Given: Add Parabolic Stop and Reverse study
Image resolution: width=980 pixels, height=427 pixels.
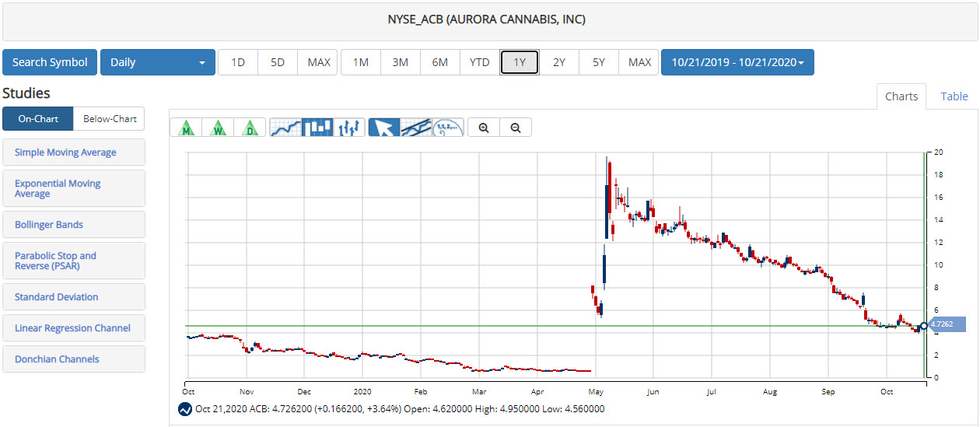Looking at the screenshot, I should pyautogui.click(x=74, y=261).
